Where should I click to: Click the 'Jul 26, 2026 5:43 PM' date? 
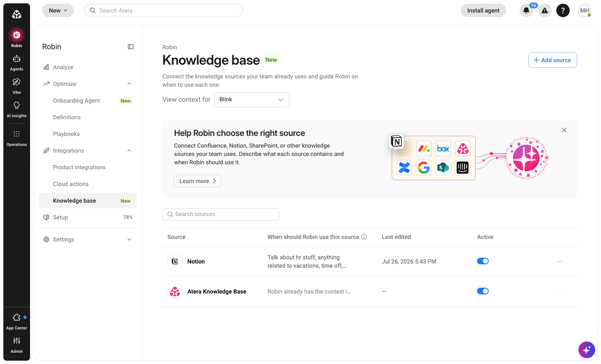pyautogui.click(x=409, y=261)
